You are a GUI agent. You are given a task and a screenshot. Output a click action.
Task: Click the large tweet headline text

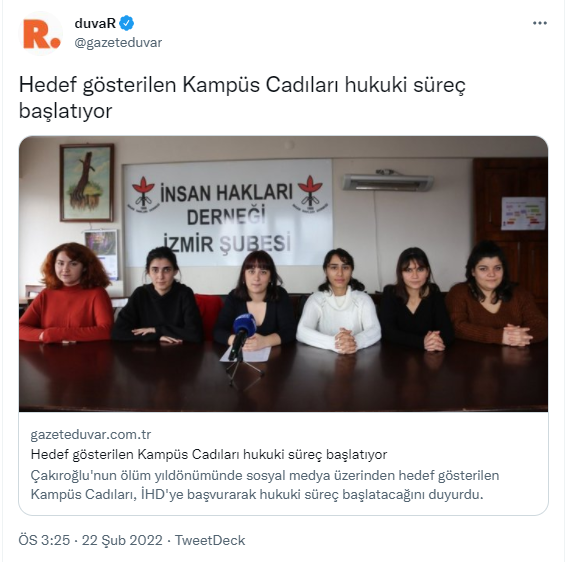242,97
